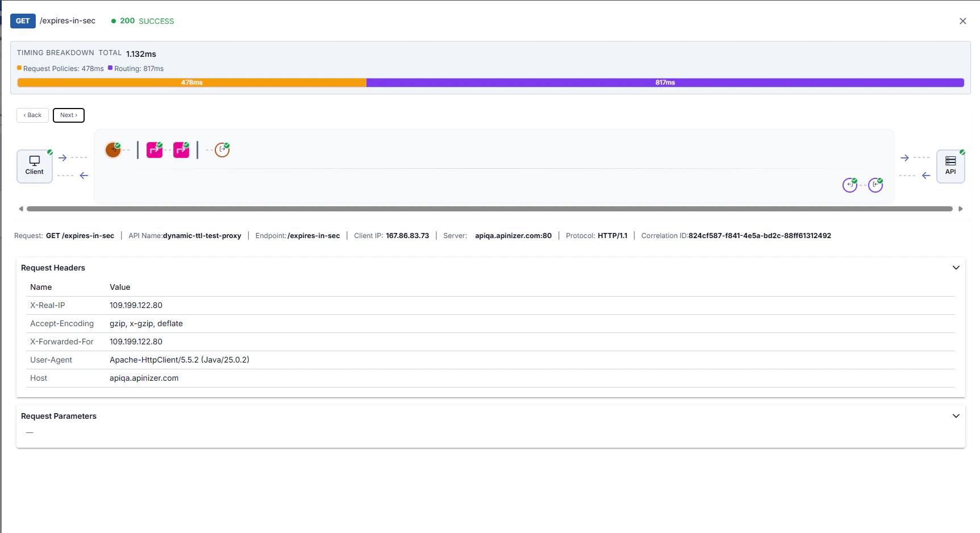This screenshot has width=980, height=533.
Task: Click the Endpoint /expires-in-sec value
Action: (314, 236)
